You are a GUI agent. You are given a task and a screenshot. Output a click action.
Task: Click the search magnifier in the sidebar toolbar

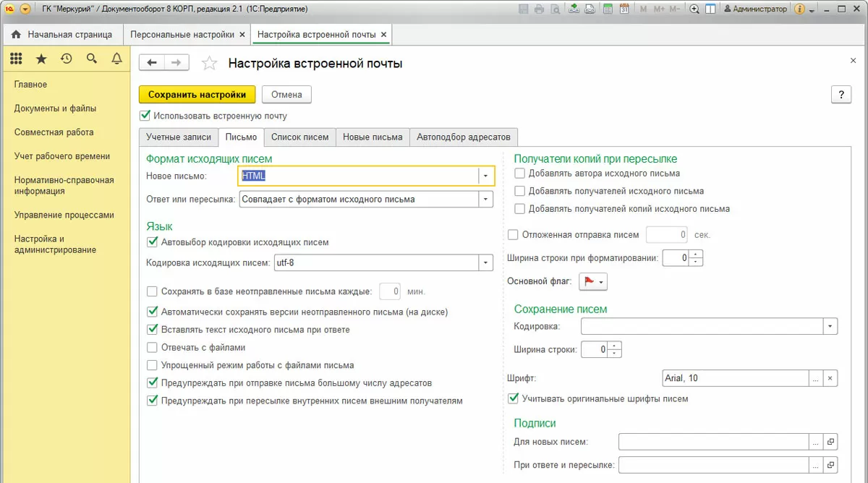point(92,59)
